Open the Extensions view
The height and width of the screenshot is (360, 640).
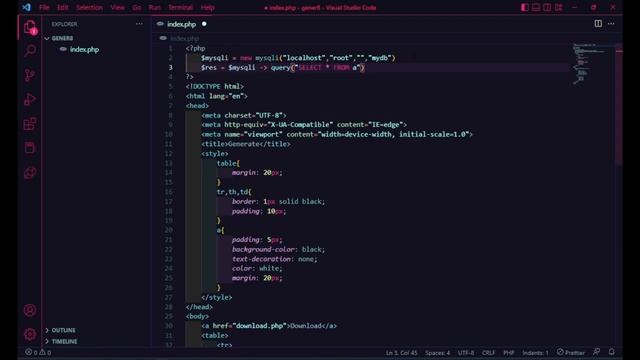click(30, 124)
